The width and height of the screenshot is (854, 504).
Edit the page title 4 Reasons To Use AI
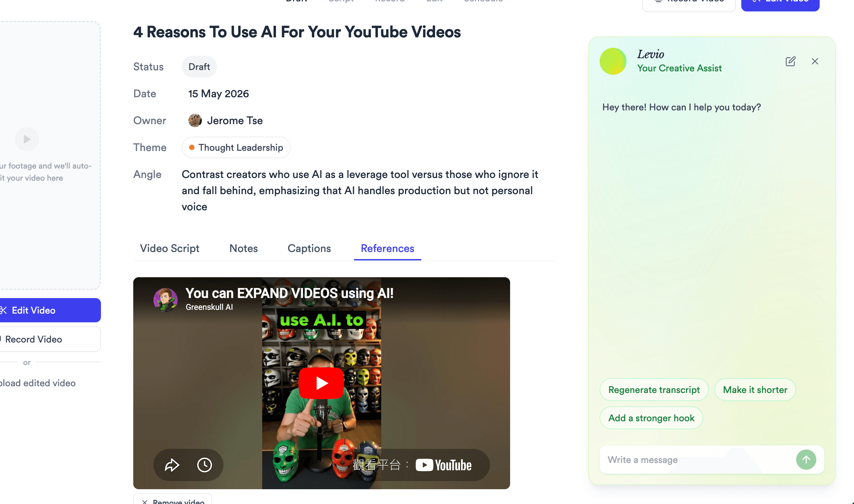point(297,32)
